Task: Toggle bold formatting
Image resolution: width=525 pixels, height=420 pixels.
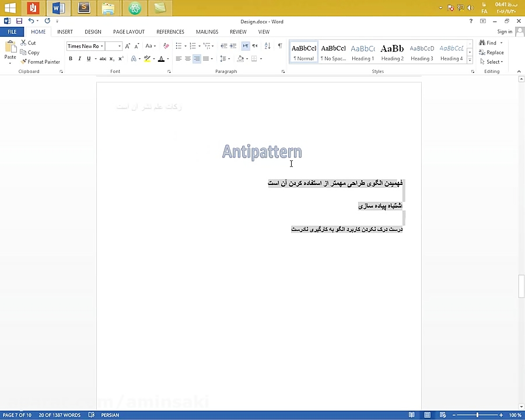Action: pos(70,58)
